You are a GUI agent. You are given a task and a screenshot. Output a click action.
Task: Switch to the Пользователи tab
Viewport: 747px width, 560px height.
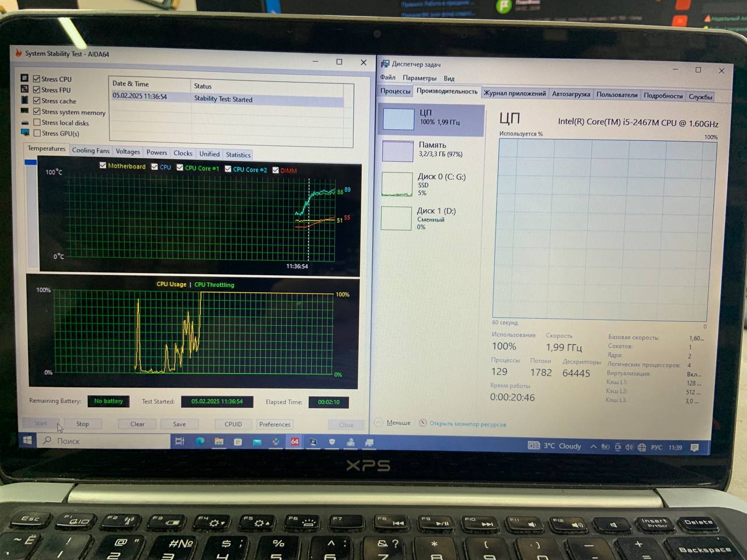[x=617, y=94]
